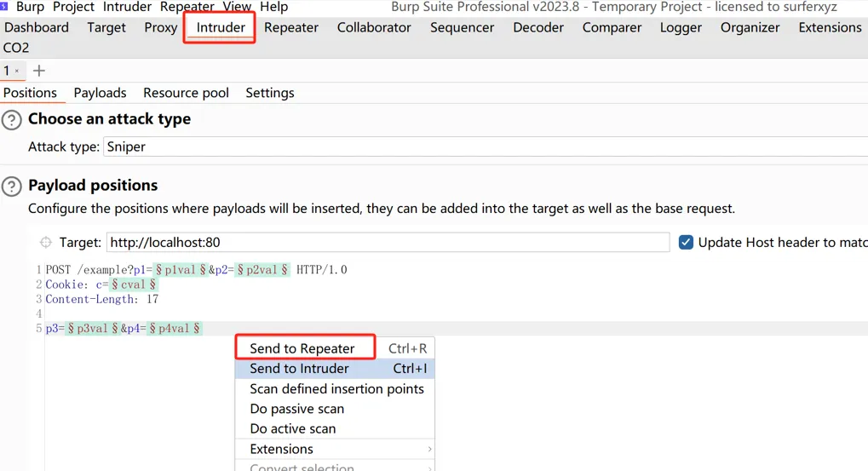Image resolution: width=868 pixels, height=471 pixels.
Task: Select Intruder attack tab 1
Action: click(x=7, y=71)
